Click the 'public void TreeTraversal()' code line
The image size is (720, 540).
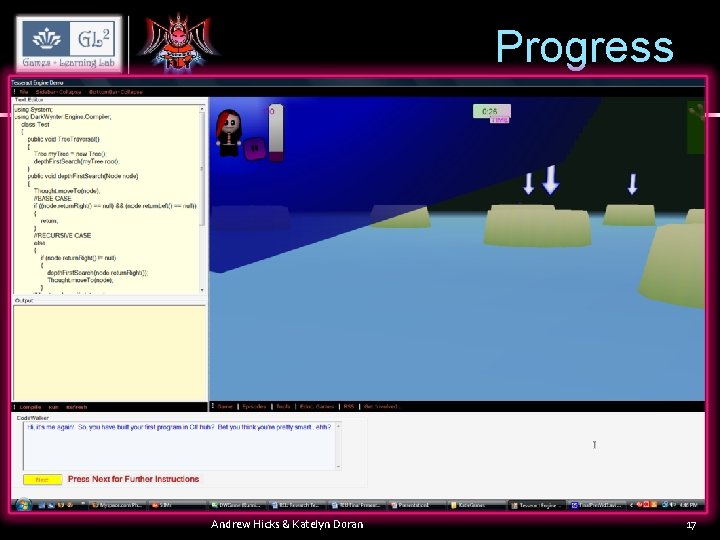(x=63, y=139)
